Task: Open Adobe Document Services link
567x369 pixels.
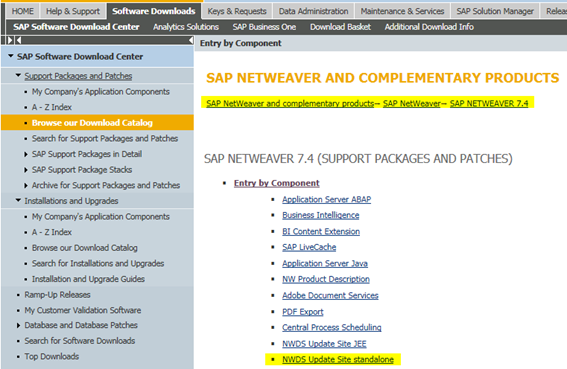Action: pyautogui.click(x=330, y=296)
